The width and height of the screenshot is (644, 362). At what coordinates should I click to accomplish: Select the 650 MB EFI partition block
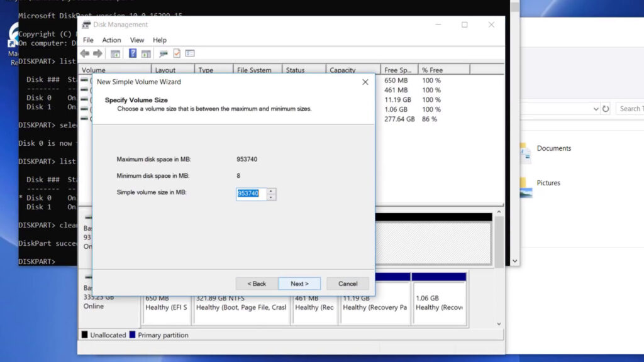point(167,310)
